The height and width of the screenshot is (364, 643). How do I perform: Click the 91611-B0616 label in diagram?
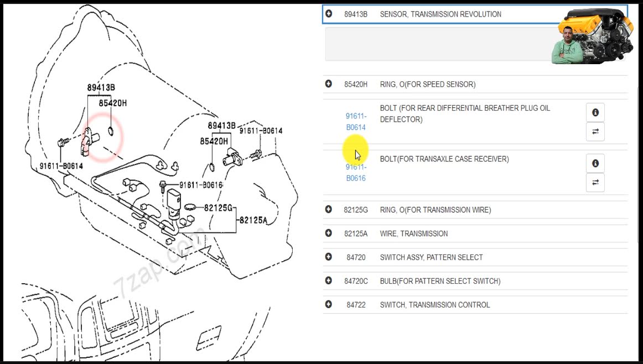coord(201,185)
